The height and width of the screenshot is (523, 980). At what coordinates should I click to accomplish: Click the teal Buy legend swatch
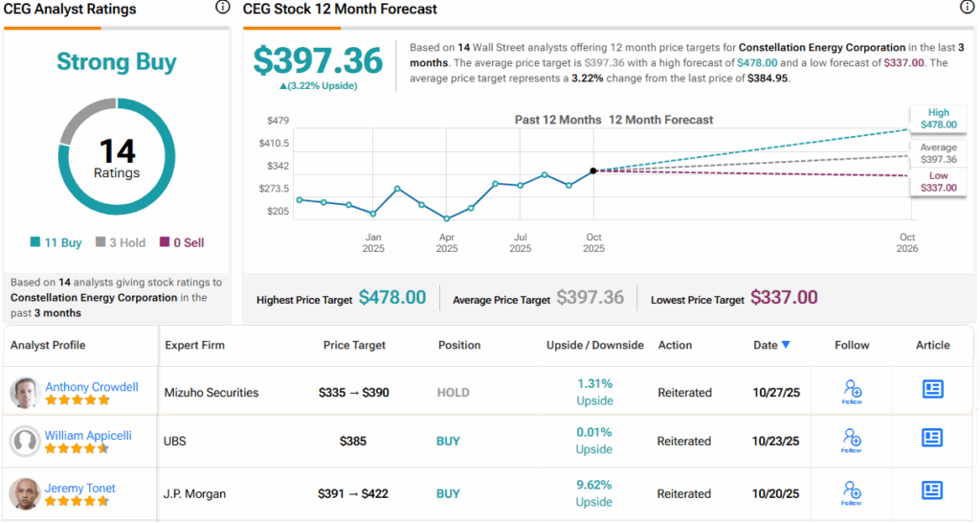point(36,243)
